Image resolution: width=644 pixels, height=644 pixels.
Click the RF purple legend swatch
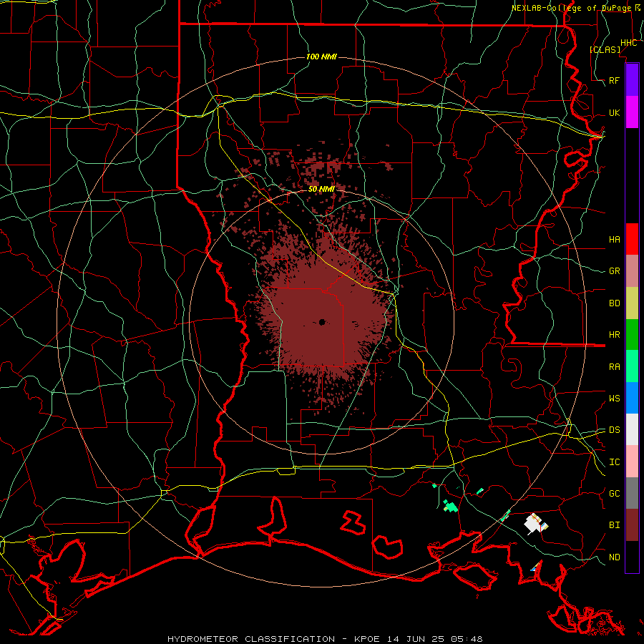[632, 80]
